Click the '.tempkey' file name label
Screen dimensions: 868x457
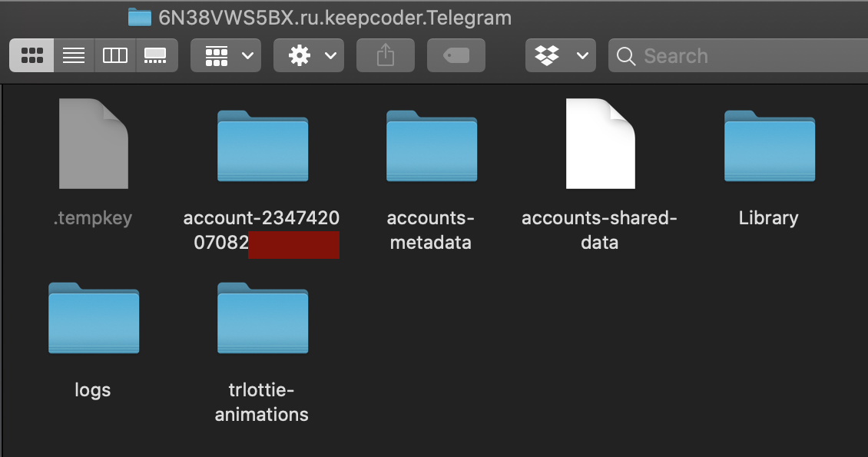(93, 218)
